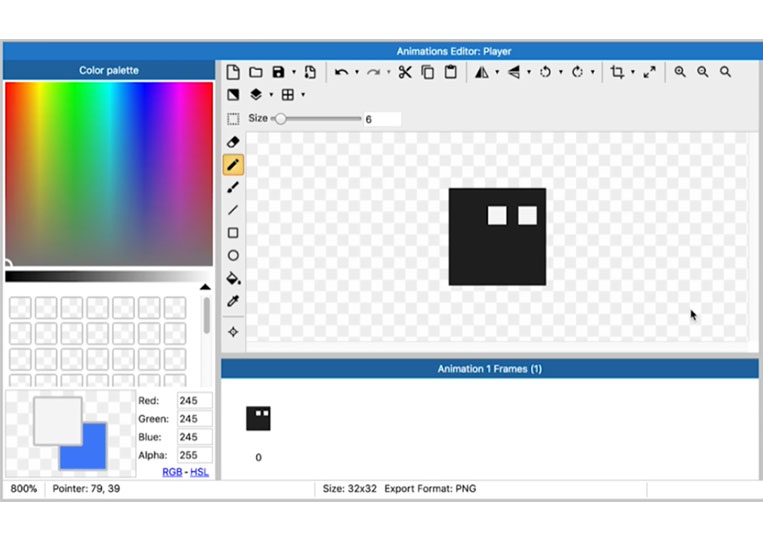
Task: Click the layers icon
Action: point(256,94)
